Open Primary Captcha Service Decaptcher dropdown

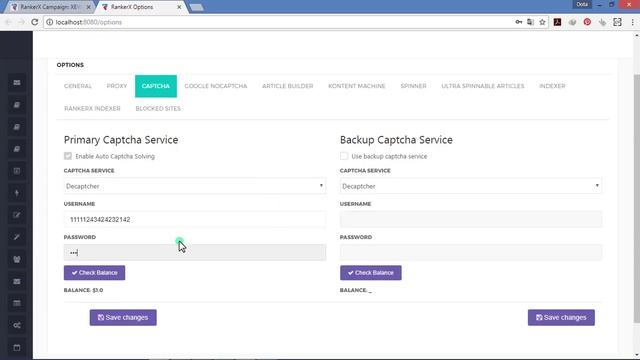point(195,186)
